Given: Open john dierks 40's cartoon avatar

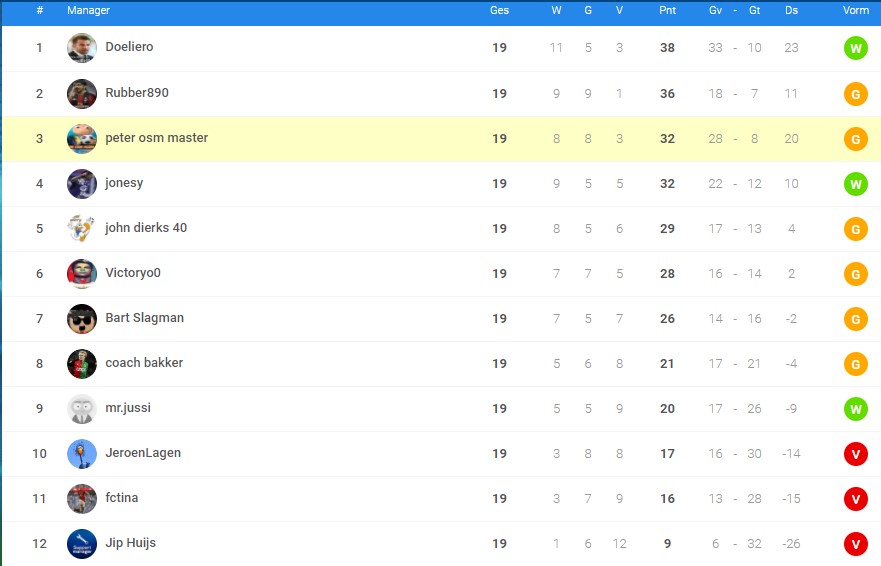Looking at the screenshot, I should tap(81, 228).
